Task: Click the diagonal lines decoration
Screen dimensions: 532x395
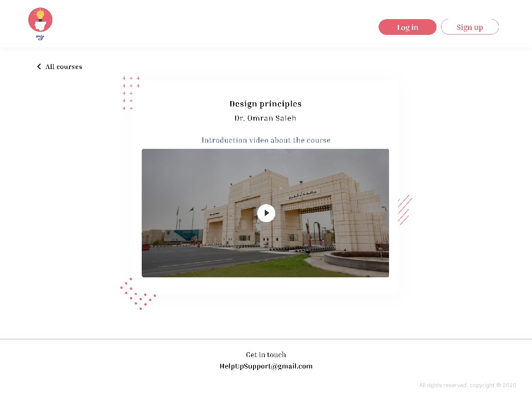Action: pyautogui.click(x=404, y=210)
